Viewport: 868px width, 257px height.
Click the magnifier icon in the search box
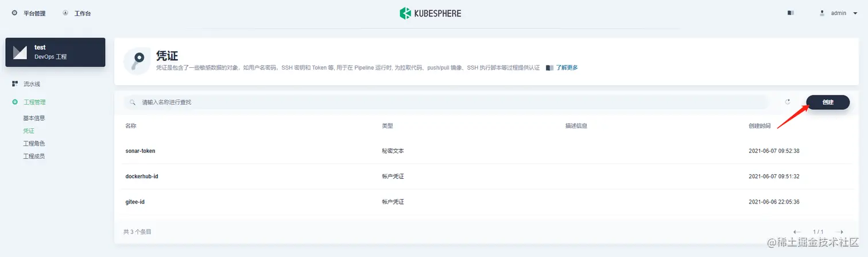point(133,102)
